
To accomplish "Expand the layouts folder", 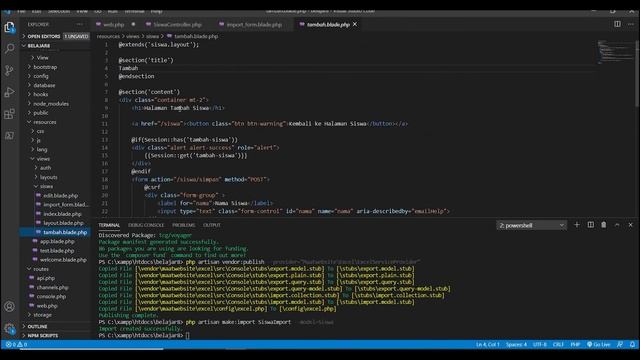I will [49, 177].
